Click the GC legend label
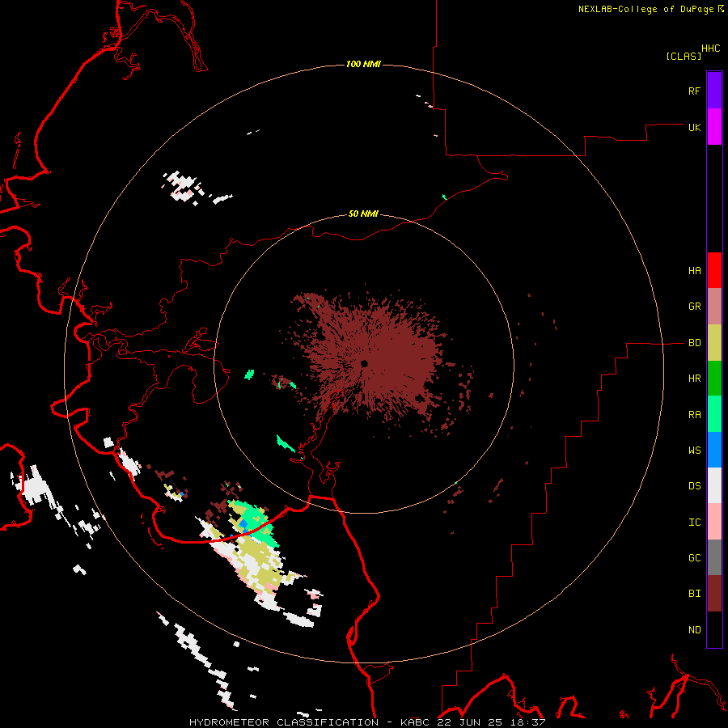728x728 pixels. pos(694,558)
